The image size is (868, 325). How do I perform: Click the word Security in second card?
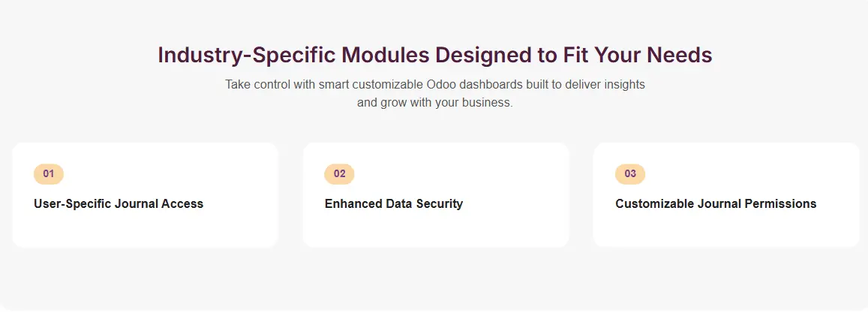(437, 203)
